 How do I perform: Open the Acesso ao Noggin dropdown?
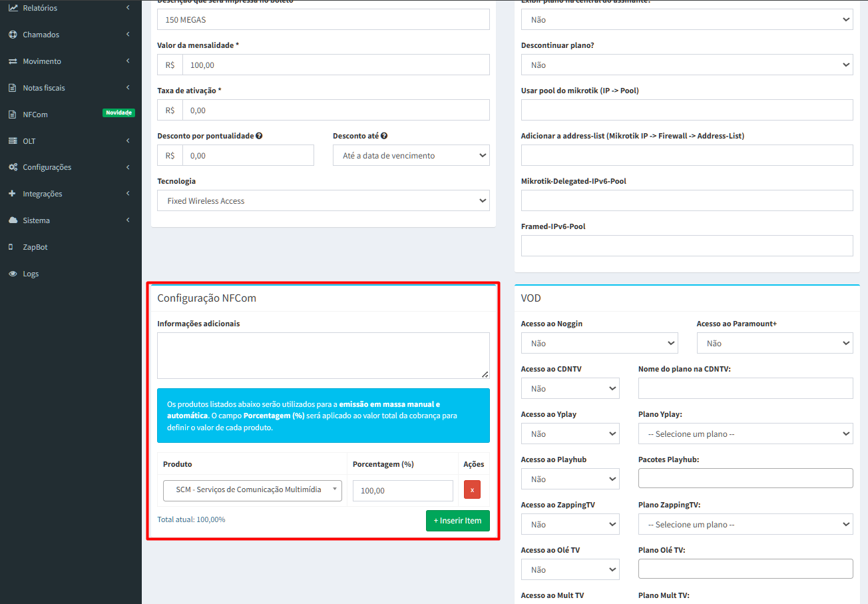(599, 344)
